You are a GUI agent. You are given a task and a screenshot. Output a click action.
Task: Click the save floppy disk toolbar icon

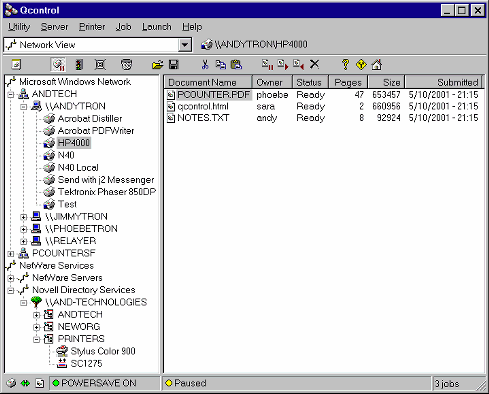[174, 65]
